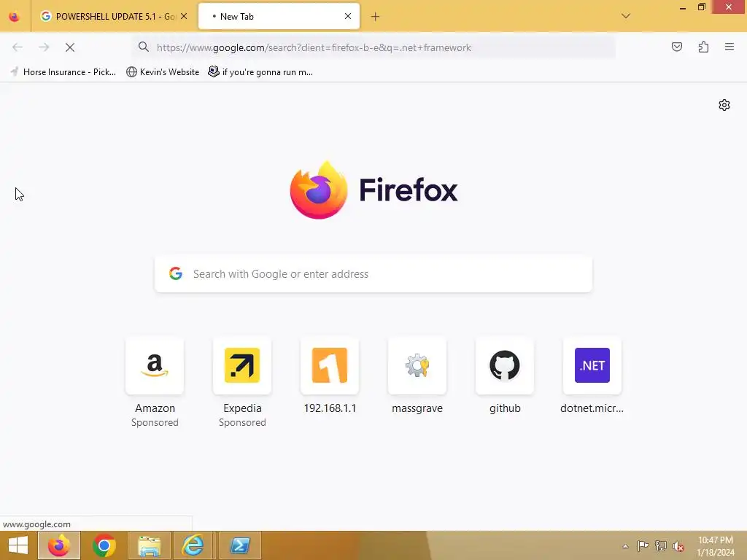Open Save to Pocket button

(x=676, y=47)
